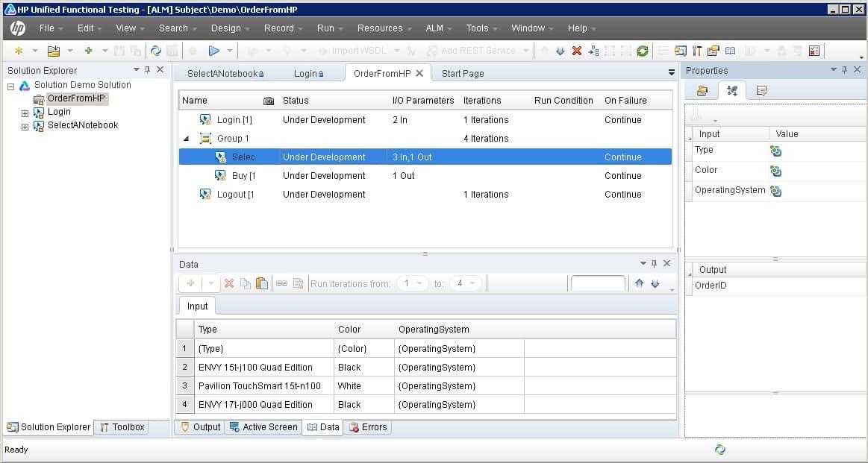The image size is (868, 463).
Task: Collapse the Solution Demo Solution node
Action: pyautogui.click(x=10, y=86)
